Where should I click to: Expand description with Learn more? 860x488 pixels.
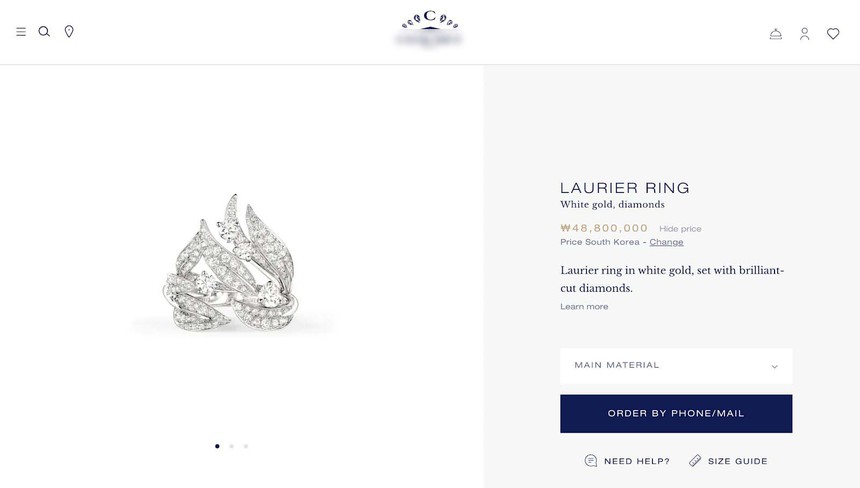coord(584,307)
